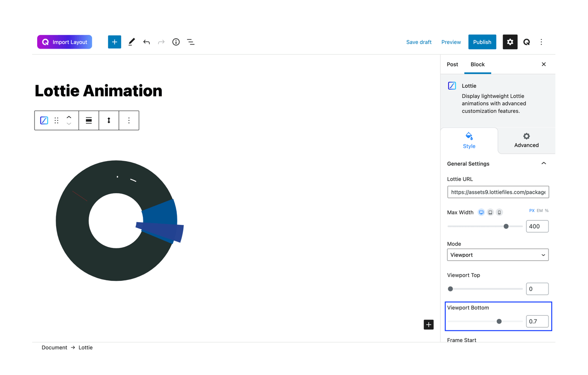Set Max Width unit to percent
The image size is (588, 375).
tap(547, 211)
